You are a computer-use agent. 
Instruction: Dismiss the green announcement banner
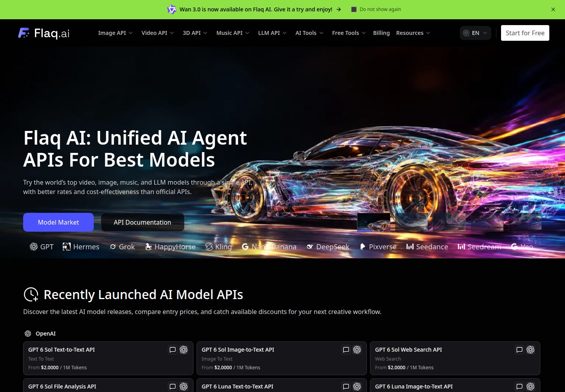coord(553,9)
